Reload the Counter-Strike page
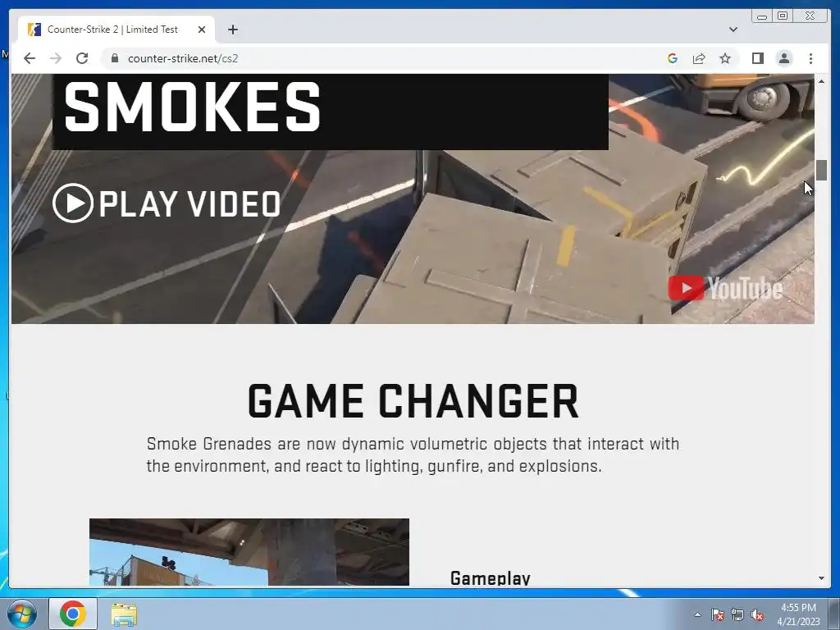Viewport: 840px width, 630px height. point(82,58)
